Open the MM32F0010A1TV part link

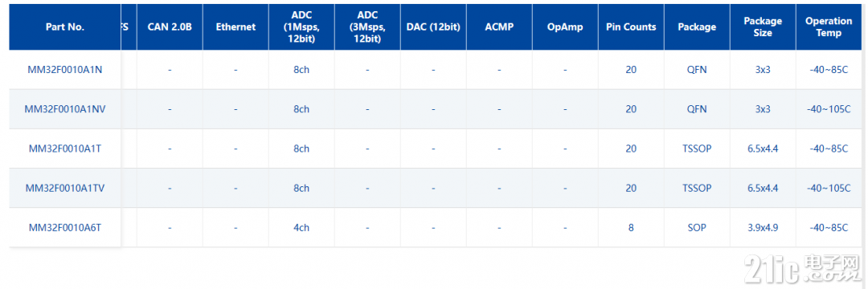click(x=65, y=188)
